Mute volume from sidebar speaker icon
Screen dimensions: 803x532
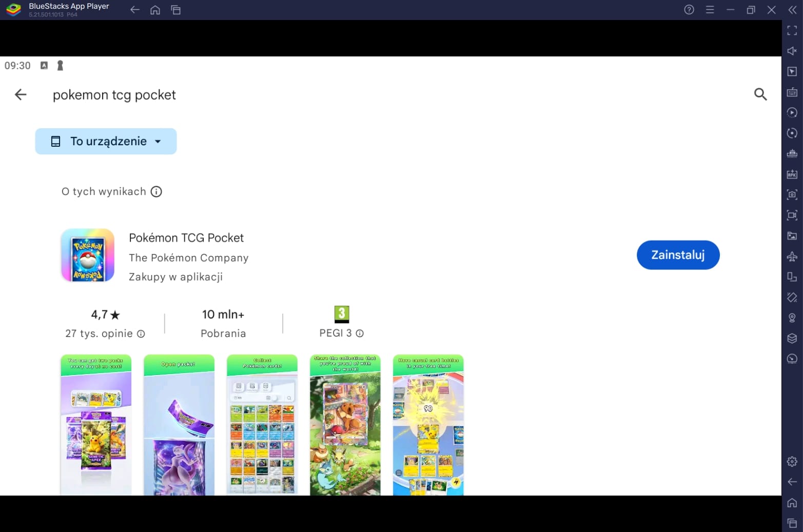coord(792,51)
